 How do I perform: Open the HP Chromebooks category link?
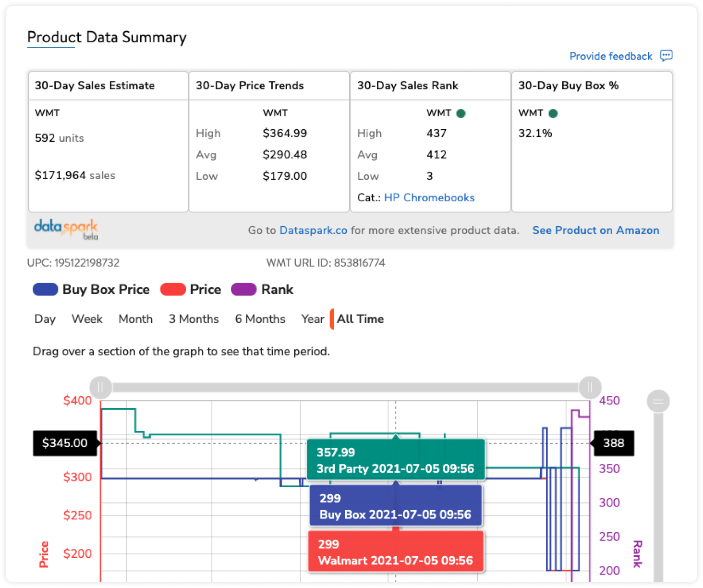pos(429,197)
